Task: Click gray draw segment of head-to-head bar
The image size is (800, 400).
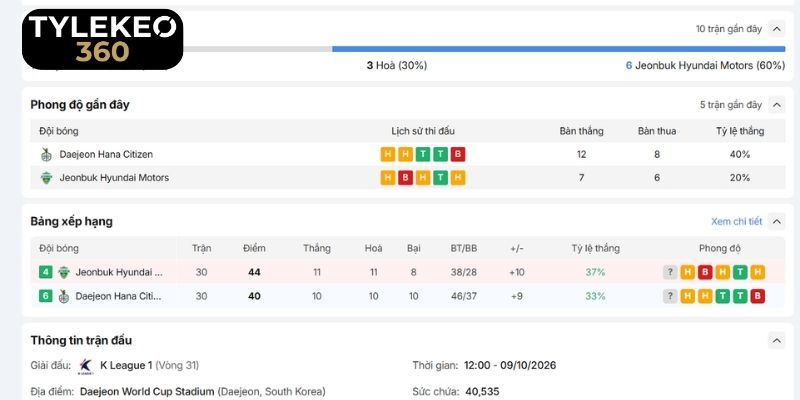Action: (x=258, y=49)
